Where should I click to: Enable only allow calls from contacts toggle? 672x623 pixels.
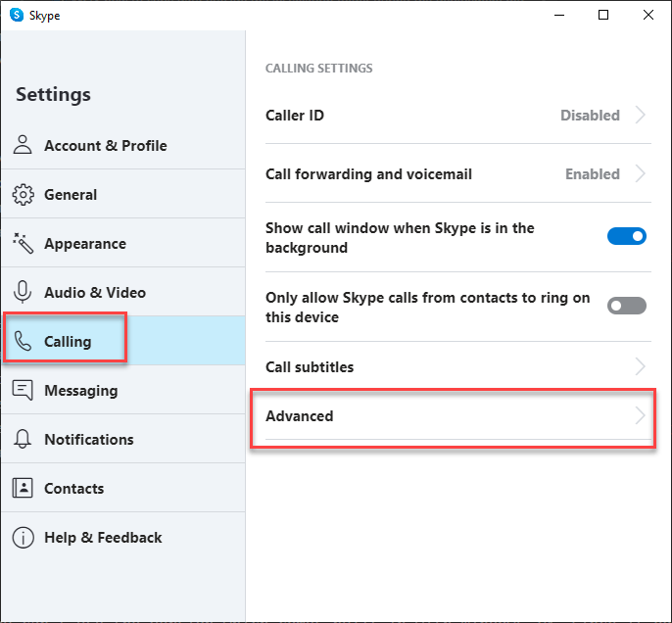tap(627, 306)
